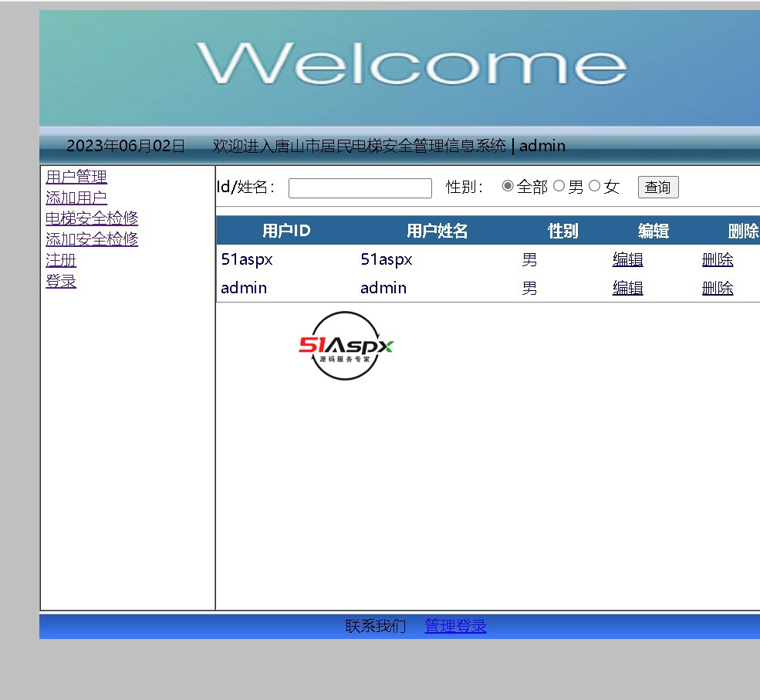Edit the admin user row

point(627,289)
